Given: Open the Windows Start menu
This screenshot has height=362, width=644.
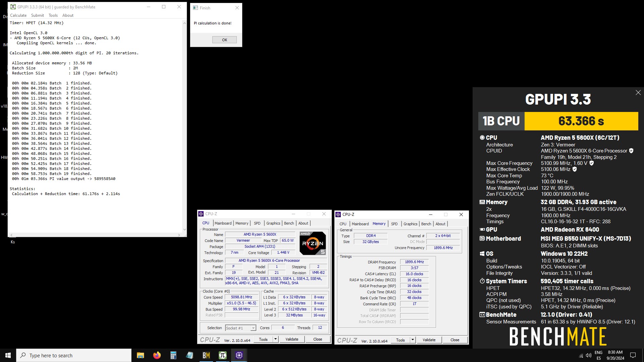Looking at the screenshot, I should click(x=8, y=355).
